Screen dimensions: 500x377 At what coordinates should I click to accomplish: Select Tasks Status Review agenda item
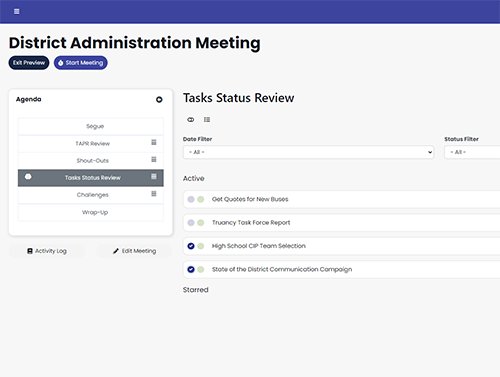91,178
